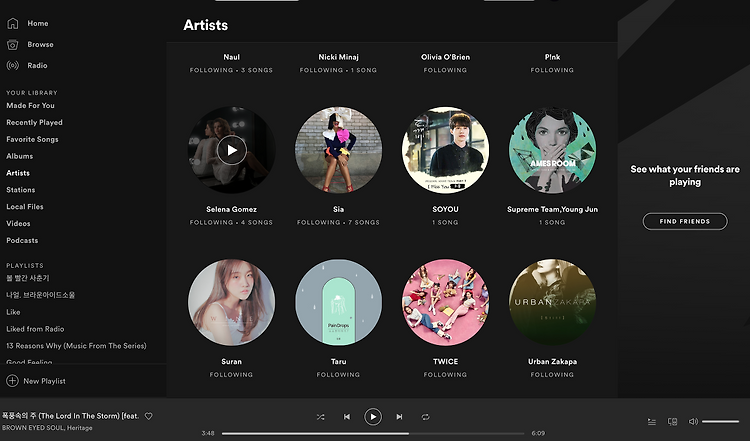Click the New Playlist plus icon
Screen dimensions: 750x441
coord(12,381)
